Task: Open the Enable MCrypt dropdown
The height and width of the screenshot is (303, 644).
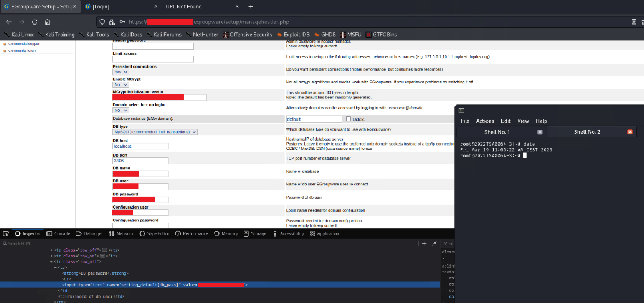Action: pyautogui.click(x=121, y=84)
